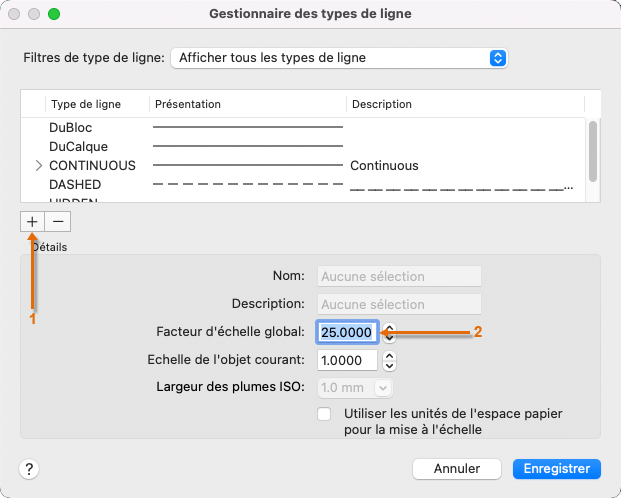Click the current object scale stepper

point(390,360)
